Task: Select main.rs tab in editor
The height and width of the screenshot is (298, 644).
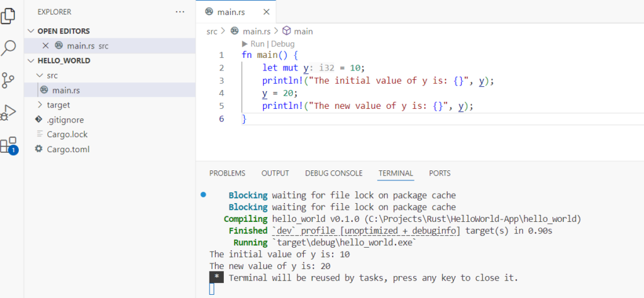Action: click(x=236, y=12)
